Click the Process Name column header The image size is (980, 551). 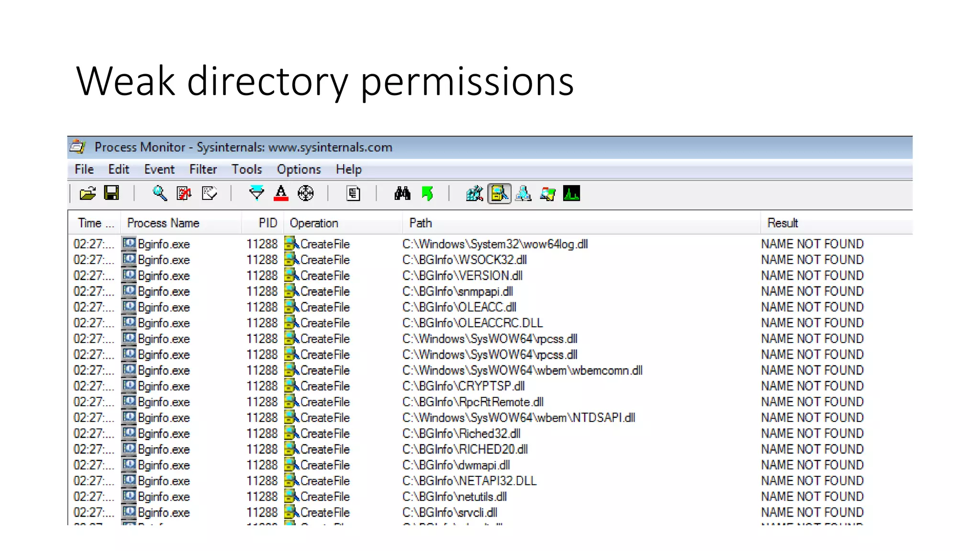(181, 223)
